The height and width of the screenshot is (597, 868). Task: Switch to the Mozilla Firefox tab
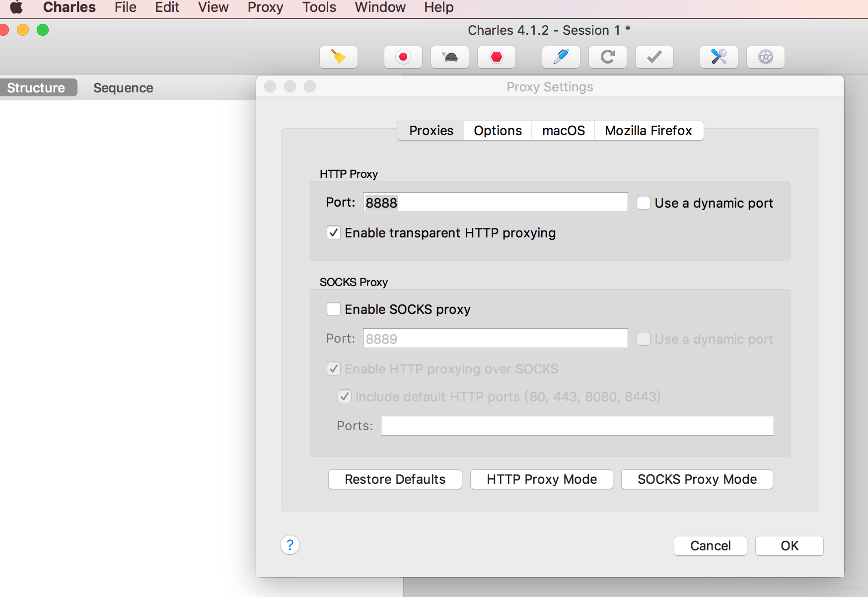(x=649, y=131)
